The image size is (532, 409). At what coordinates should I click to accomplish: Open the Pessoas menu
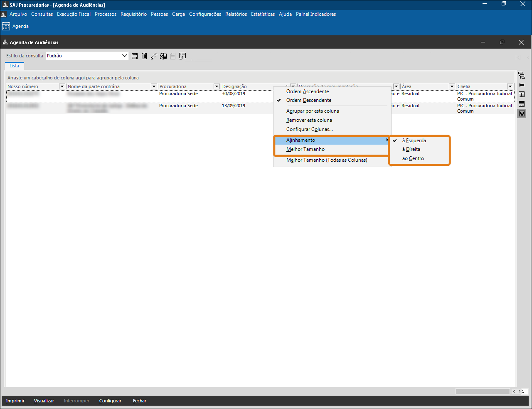click(x=159, y=14)
